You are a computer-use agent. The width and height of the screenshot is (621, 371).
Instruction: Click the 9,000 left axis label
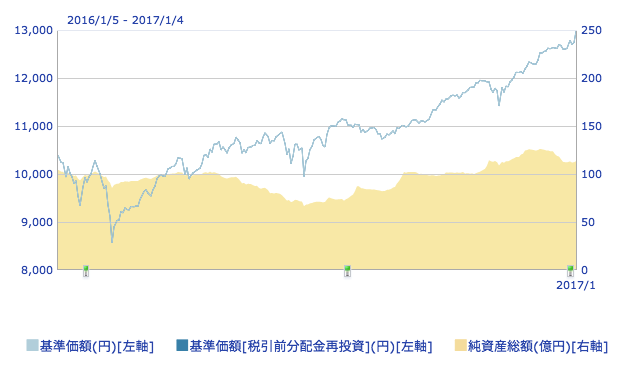(37, 222)
